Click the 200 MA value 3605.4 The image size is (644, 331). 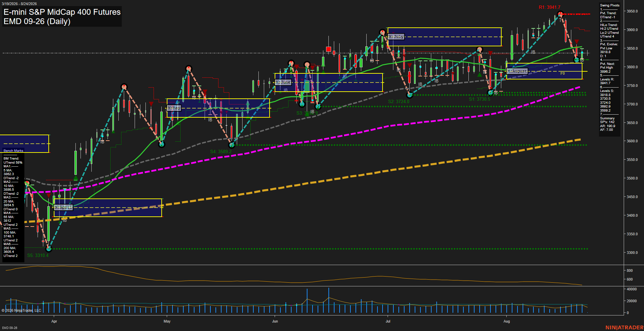coord(9,252)
